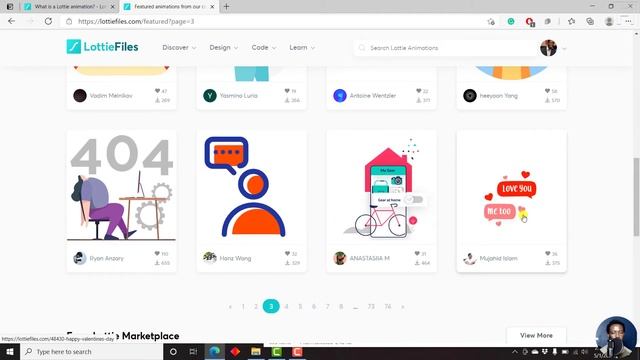Close the 'What is a Lottie animation?' tab

[113, 7]
